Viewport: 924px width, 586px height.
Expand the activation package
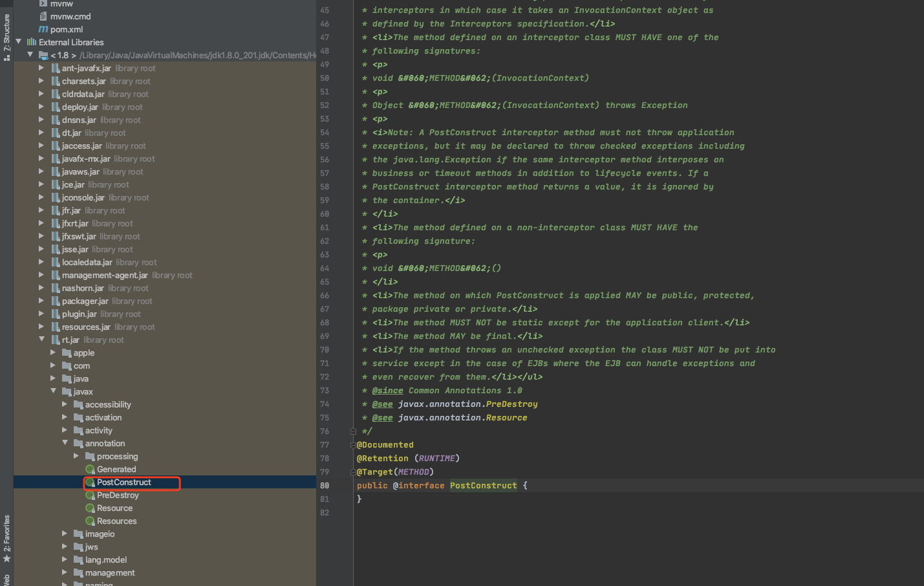coord(65,417)
